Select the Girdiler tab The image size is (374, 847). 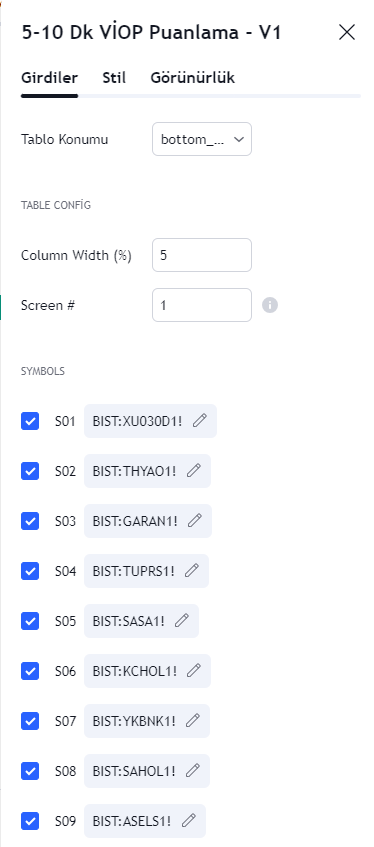pos(49,78)
